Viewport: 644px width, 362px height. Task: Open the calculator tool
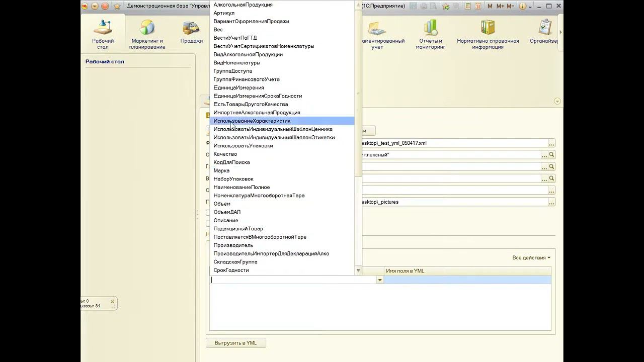click(x=468, y=6)
